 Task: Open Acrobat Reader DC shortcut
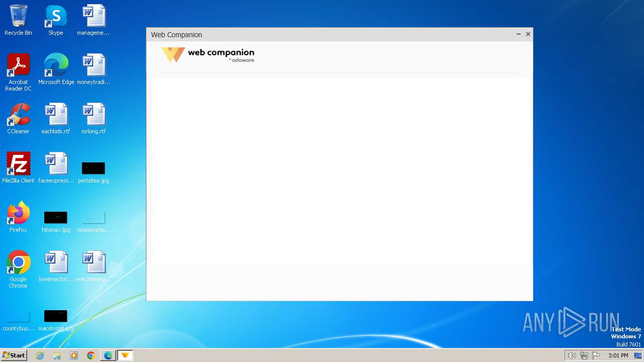pos(18,72)
